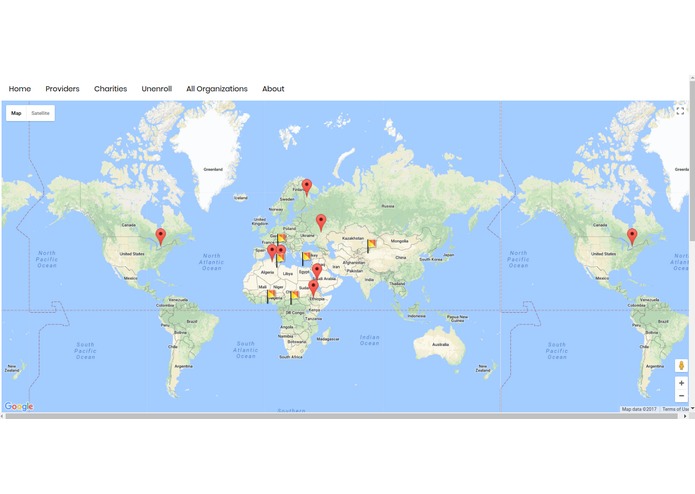The height and width of the screenshot is (494, 695).
Task: Switch map to Satellite view
Action: pyautogui.click(x=40, y=113)
